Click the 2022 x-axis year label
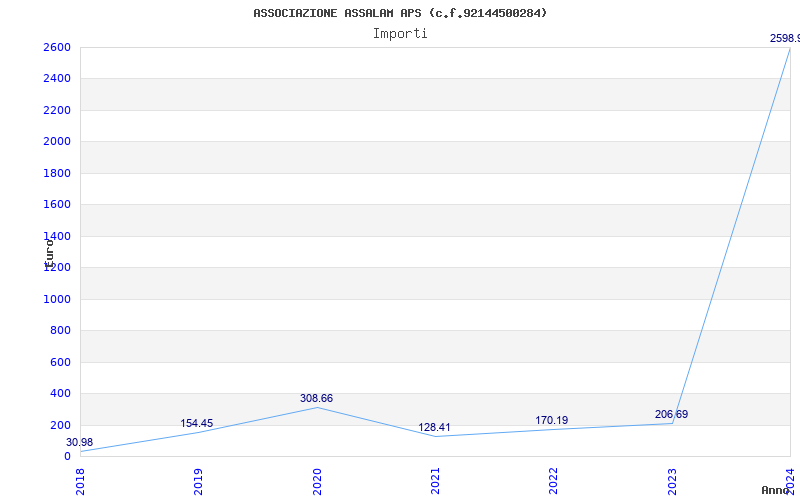Viewport: 800px width, 500px height. click(554, 482)
